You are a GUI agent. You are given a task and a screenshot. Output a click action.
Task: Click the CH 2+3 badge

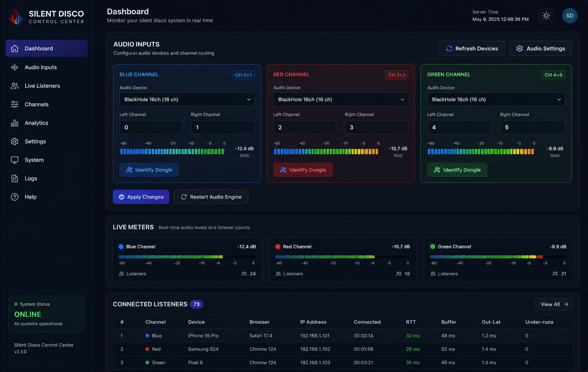click(x=397, y=75)
